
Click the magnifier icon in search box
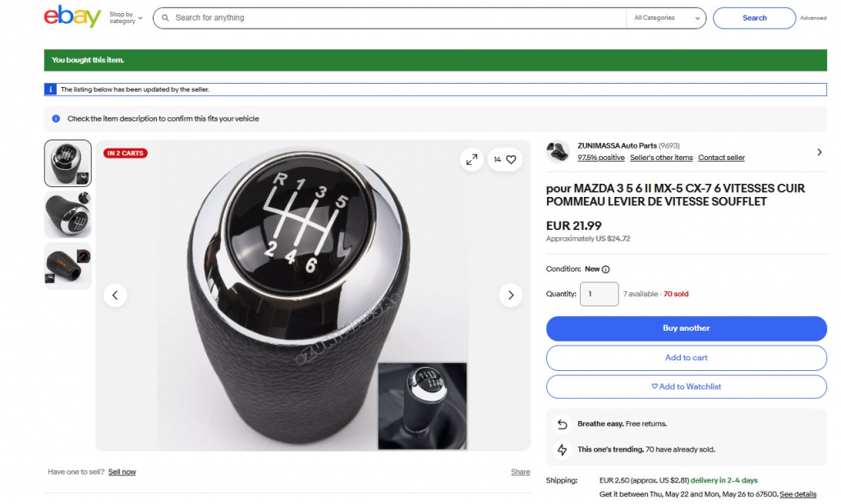[165, 18]
